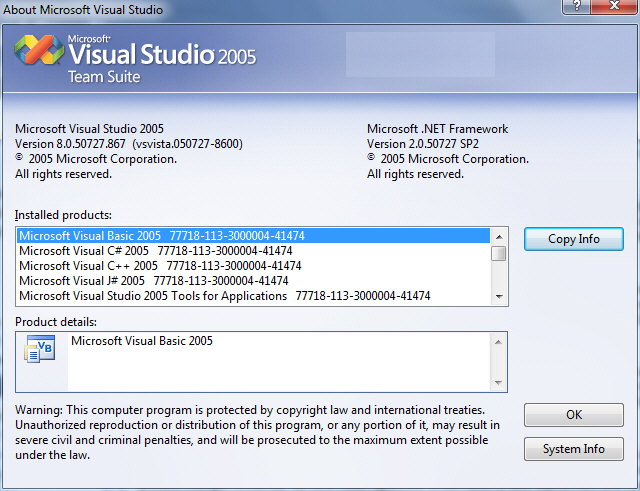Choose Microsoft Visual C++ 2005 in Installed products
Image resolution: width=640 pixels, height=491 pixels.
[160, 266]
